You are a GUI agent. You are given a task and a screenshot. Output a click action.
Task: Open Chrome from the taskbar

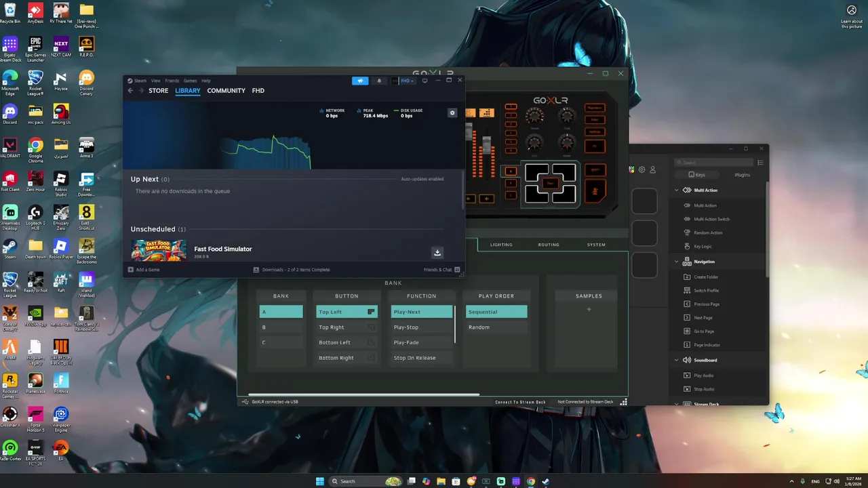coord(531,481)
